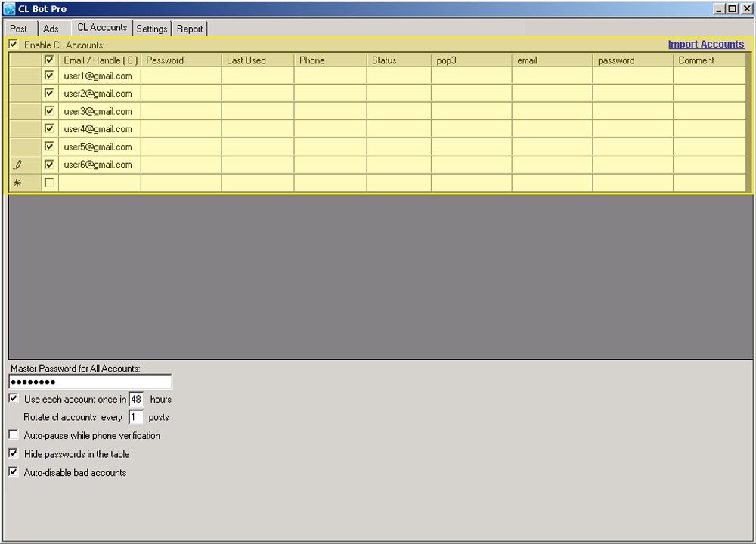Switch to the Ads tab
Screen dimensions: 756x544
click(51, 29)
